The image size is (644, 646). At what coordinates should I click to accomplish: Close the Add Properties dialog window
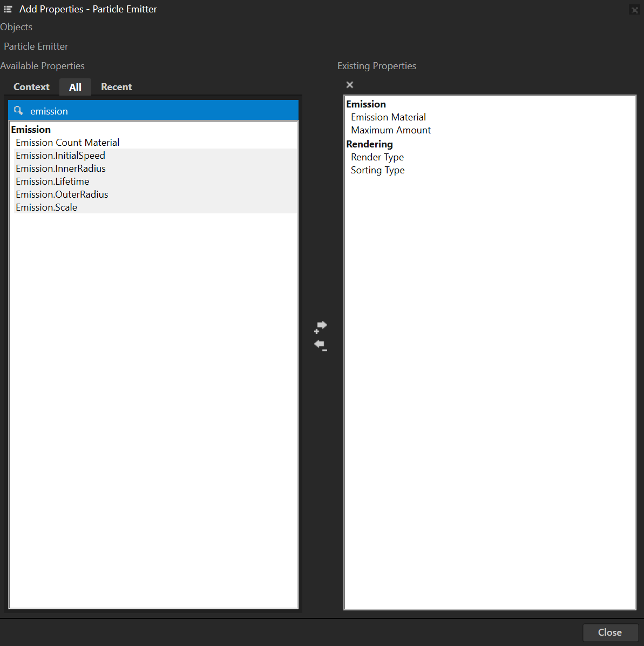[634, 10]
